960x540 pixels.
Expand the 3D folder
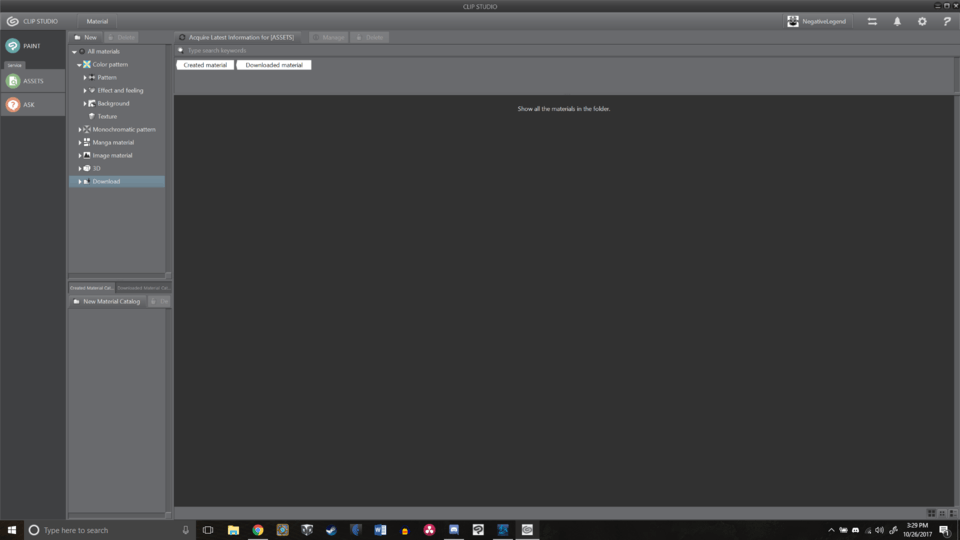(80, 168)
